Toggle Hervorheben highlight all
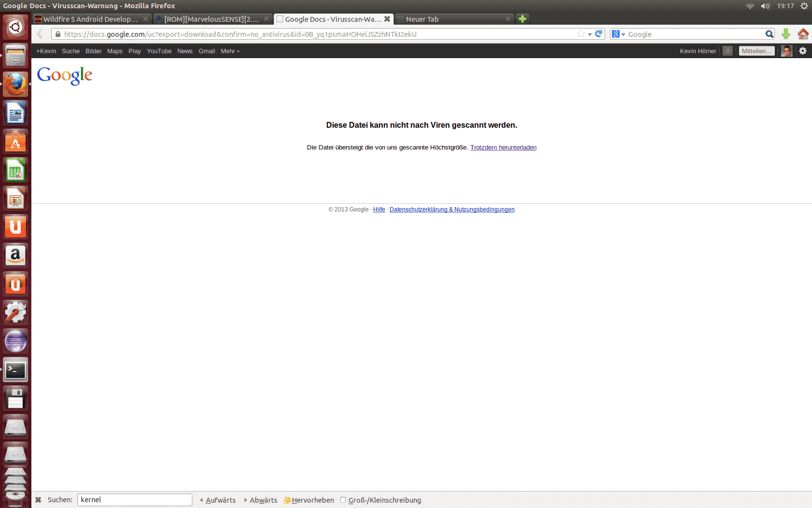The width and height of the screenshot is (812, 508). click(308, 500)
